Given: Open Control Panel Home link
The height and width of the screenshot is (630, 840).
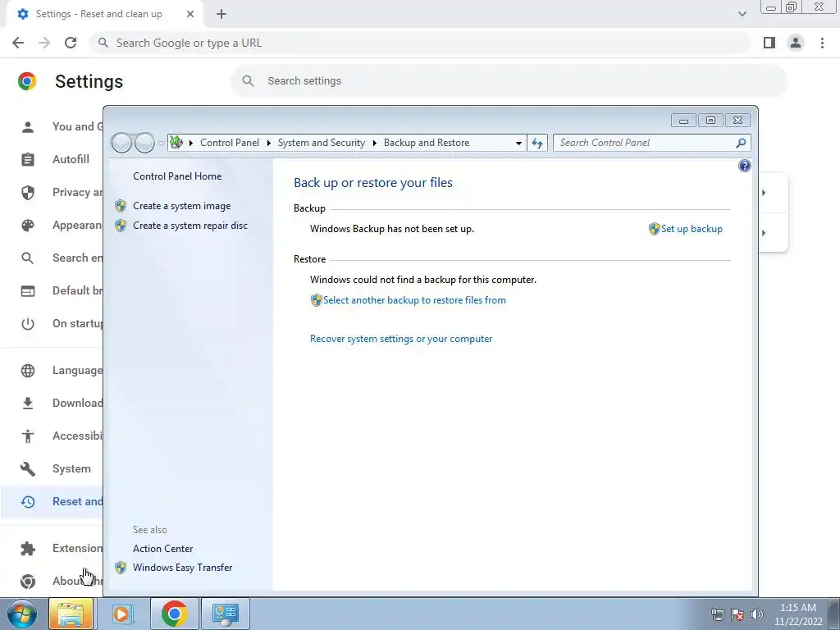Looking at the screenshot, I should pyautogui.click(x=177, y=176).
